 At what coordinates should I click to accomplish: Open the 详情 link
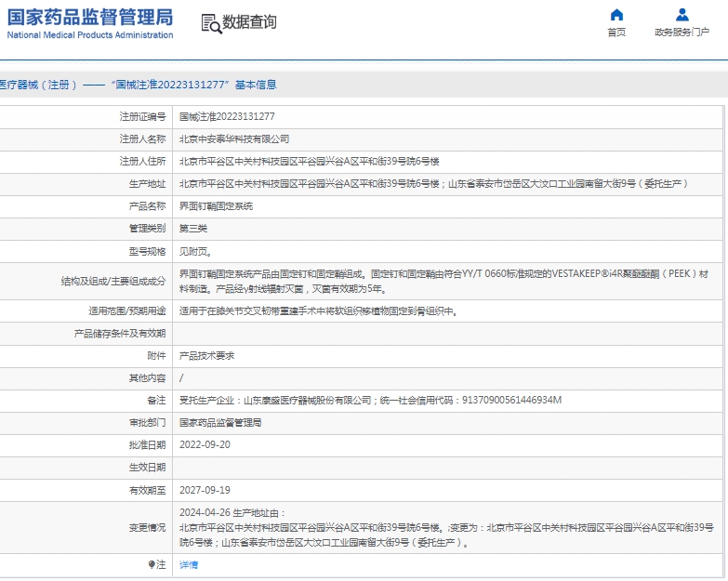[189, 564]
